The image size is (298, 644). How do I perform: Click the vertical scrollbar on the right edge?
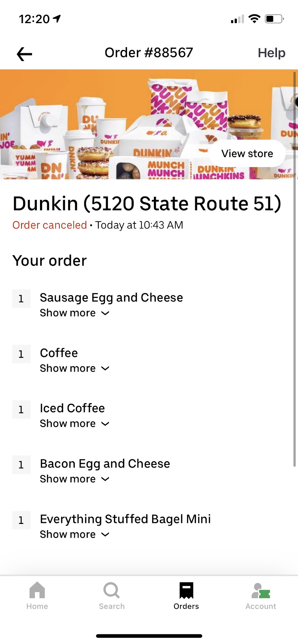(x=295, y=268)
